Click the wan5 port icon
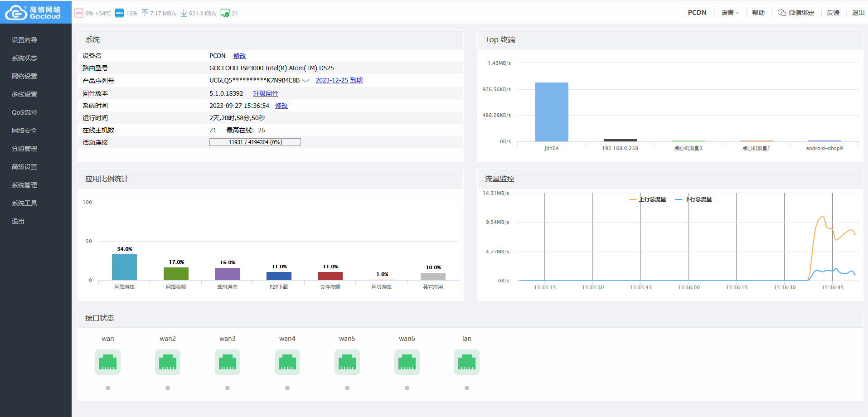This screenshot has height=417, width=868. (x=347, y=362)
